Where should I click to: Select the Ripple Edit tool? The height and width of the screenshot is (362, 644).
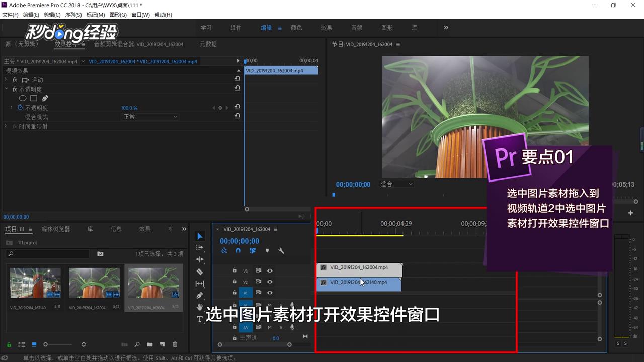200,259
